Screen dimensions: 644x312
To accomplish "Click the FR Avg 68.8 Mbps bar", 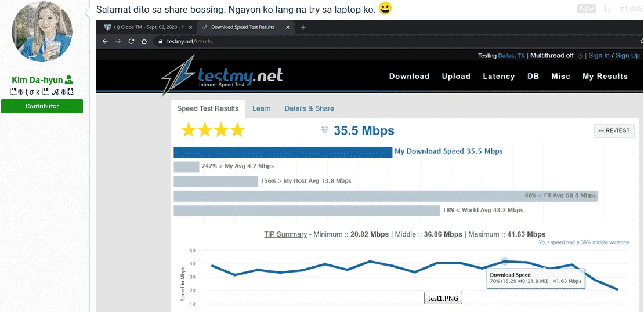I will pyautogui.click(x=386, y=196).
